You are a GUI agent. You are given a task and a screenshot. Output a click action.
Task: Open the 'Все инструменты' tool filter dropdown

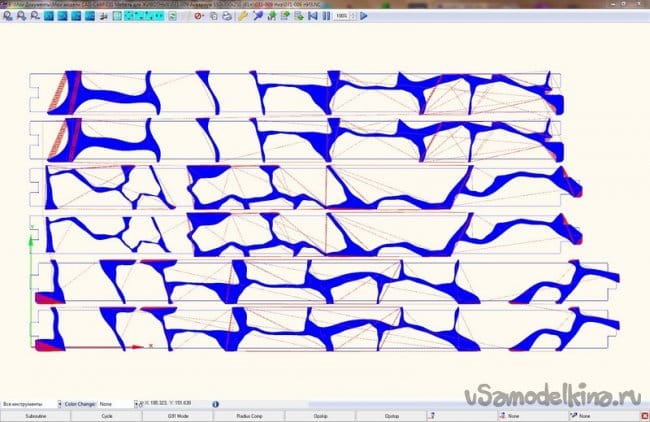[30, 404]
